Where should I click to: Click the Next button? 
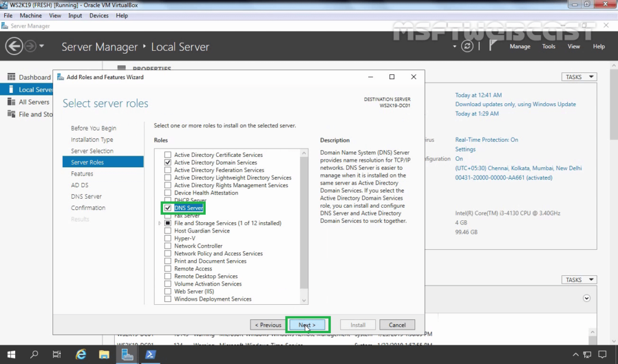(307, 325)
